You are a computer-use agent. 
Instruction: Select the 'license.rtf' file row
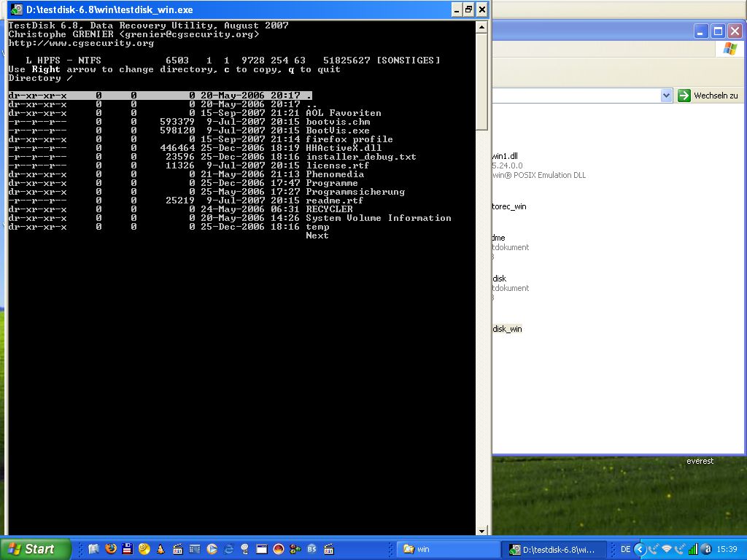tap(189, 166)
